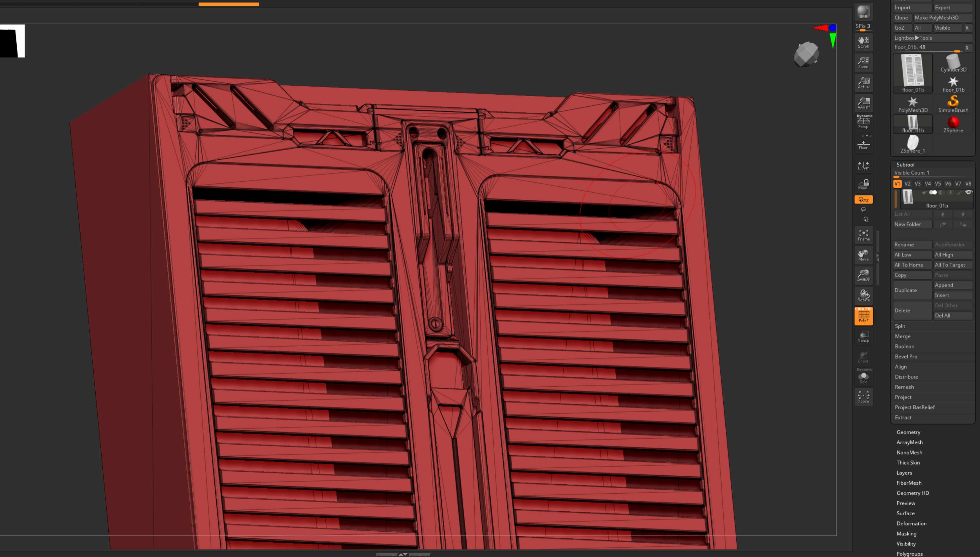The image size is (980, 557).
Task: Expand the Geometry palette section
Action: 908,432
